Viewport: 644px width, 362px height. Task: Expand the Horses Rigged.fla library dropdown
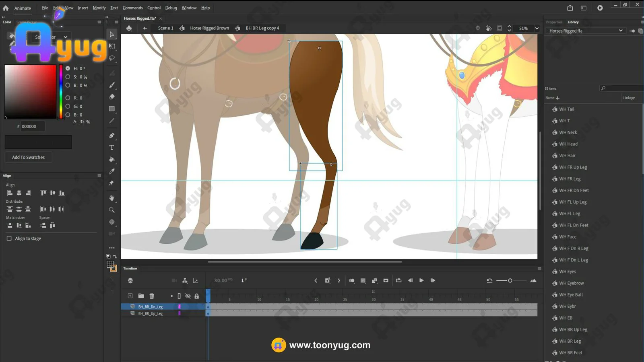[620, 31]
